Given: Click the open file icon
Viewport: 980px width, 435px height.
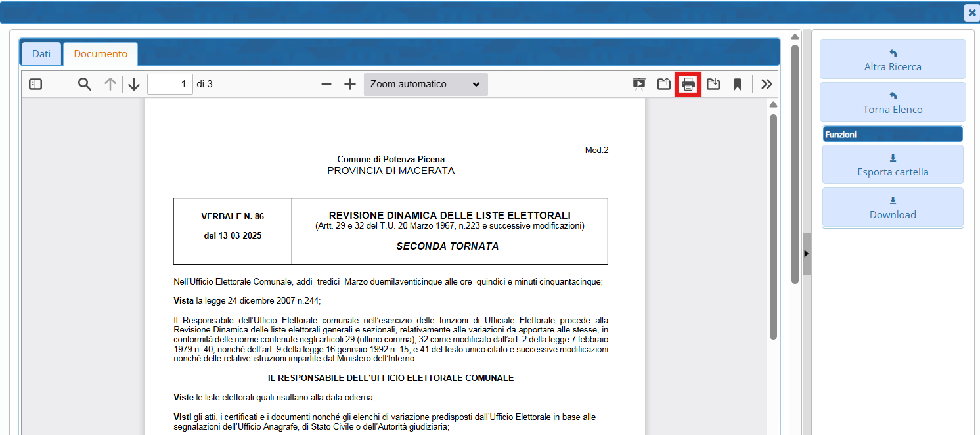Looking at the screenshot, I should [x=664, y=84].
